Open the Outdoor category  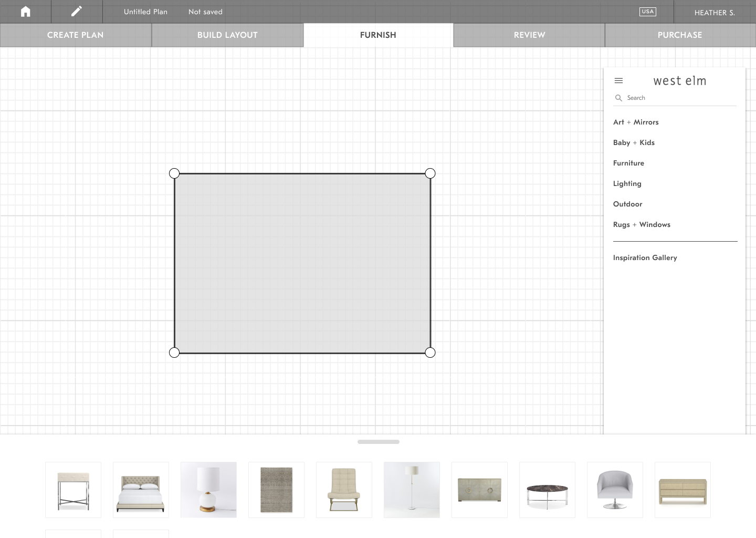[628, 204]
